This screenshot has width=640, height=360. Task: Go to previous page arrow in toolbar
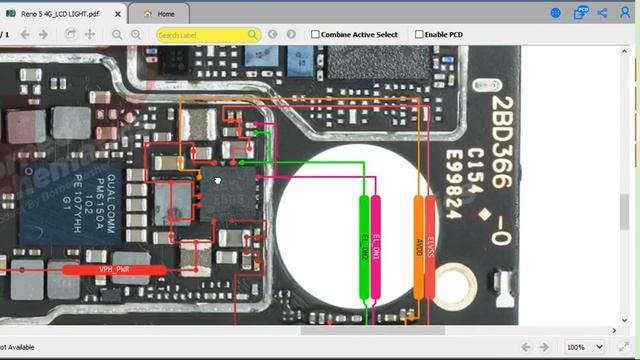25,35
